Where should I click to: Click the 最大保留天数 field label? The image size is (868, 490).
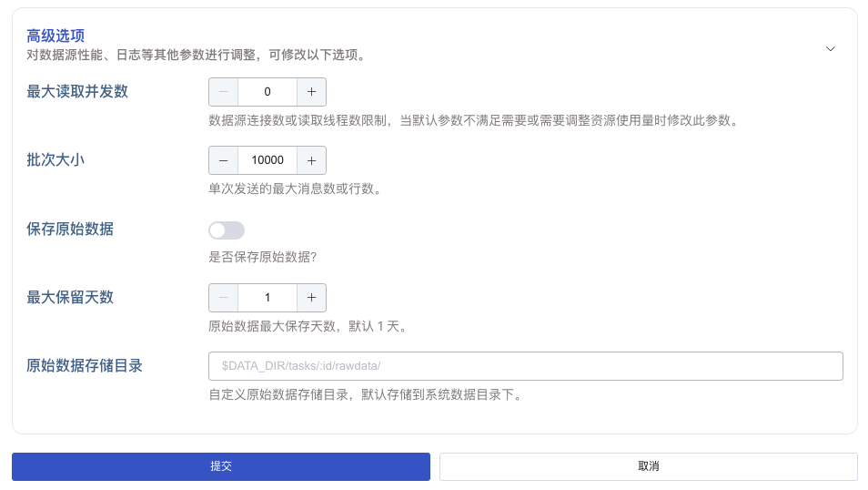point(70,297)
